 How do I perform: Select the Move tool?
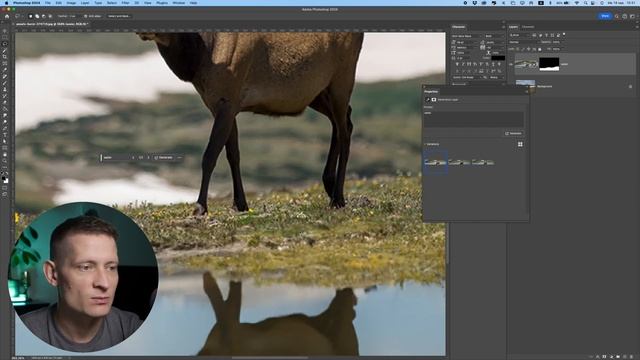(5, 31)
